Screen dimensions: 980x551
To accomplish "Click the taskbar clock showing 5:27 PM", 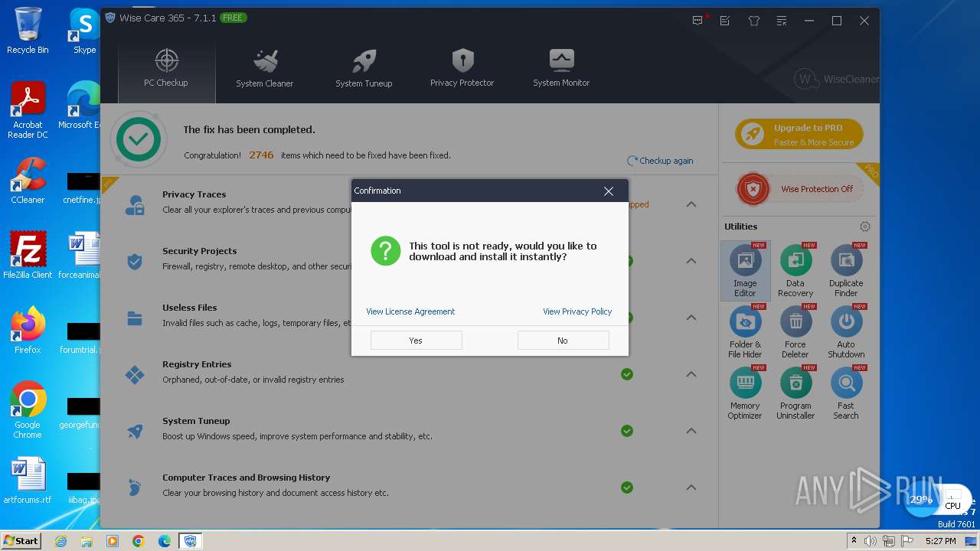I will [940, 541].
